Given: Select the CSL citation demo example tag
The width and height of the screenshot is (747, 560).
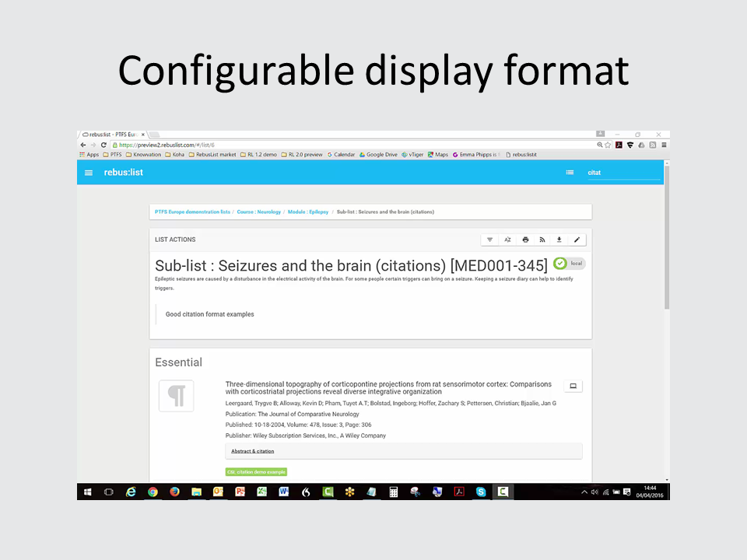Looking at the screenshot, I should (x=256, y=472).
